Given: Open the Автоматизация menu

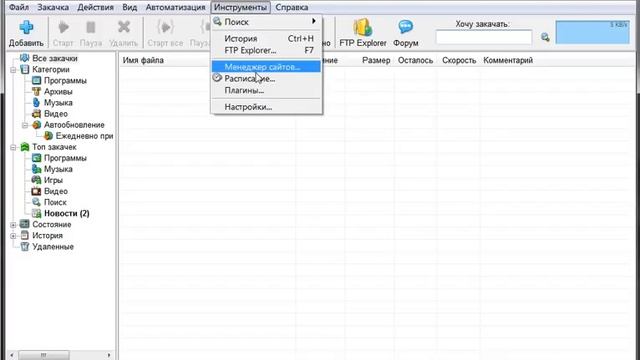Looking at the screenshot, I should click(x=175, y=7).
